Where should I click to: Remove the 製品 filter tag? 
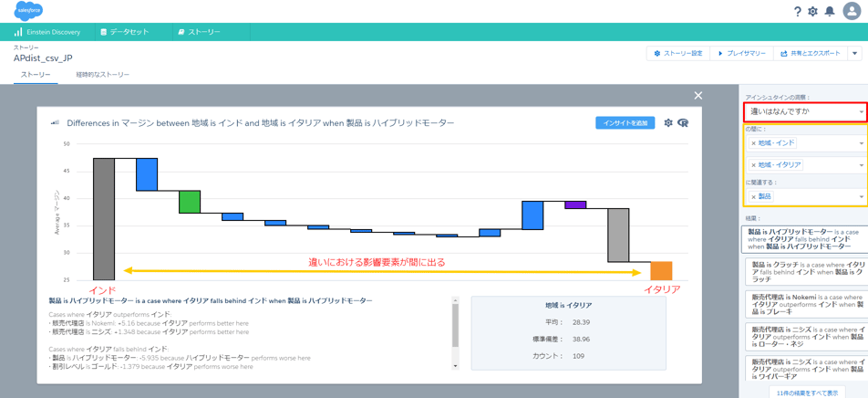[753, 196]
